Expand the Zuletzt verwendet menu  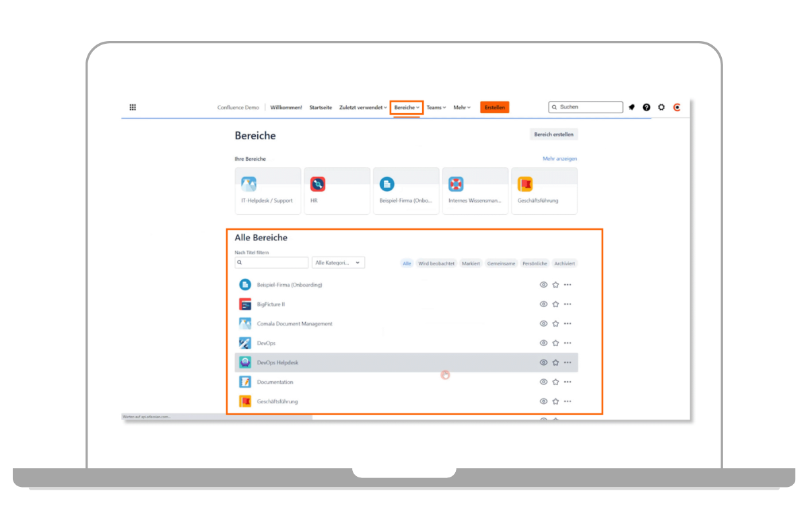[363, 108]
